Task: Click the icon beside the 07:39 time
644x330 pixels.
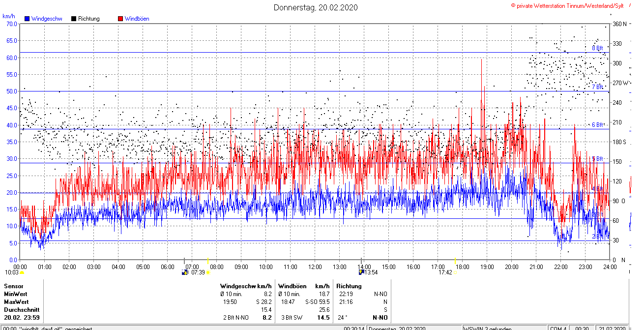Action: (185, 272)
